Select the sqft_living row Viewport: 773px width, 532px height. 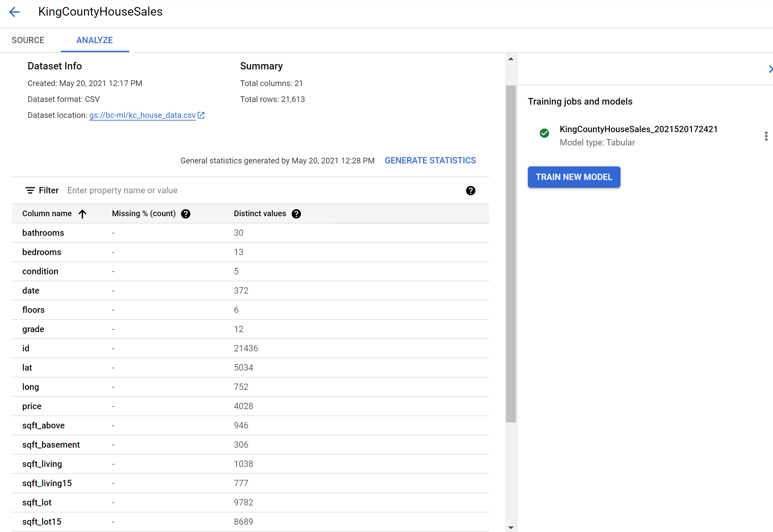click(250, 464)
